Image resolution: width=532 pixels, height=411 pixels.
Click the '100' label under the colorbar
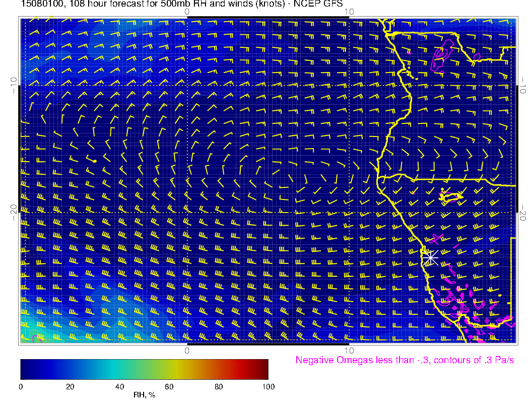click(x=268, y=386)
